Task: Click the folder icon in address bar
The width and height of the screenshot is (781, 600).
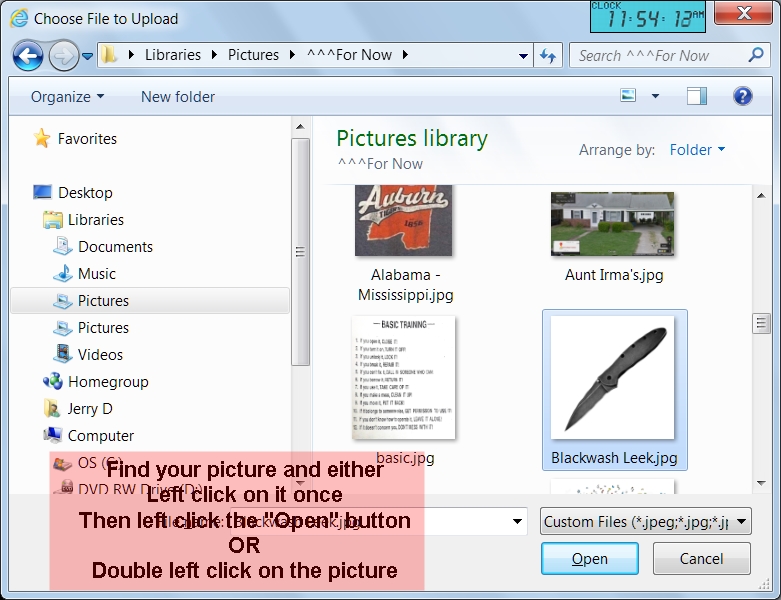Action: (109, 54)
